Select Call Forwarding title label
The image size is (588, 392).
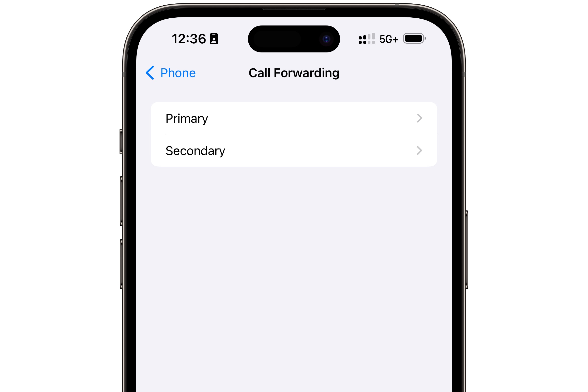pos(294,72)
